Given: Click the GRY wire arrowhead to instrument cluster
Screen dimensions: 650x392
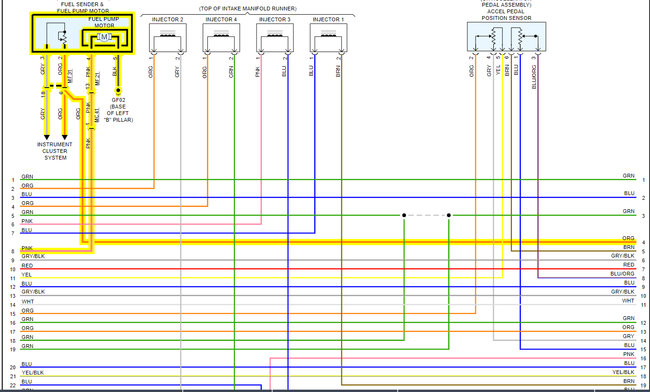Looking at the screenshot, I should point(46,137).
